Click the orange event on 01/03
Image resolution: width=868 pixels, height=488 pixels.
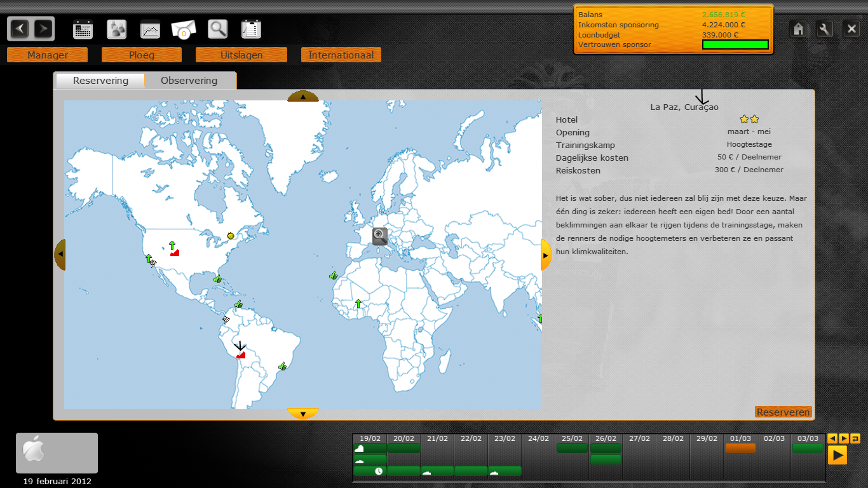740,449
